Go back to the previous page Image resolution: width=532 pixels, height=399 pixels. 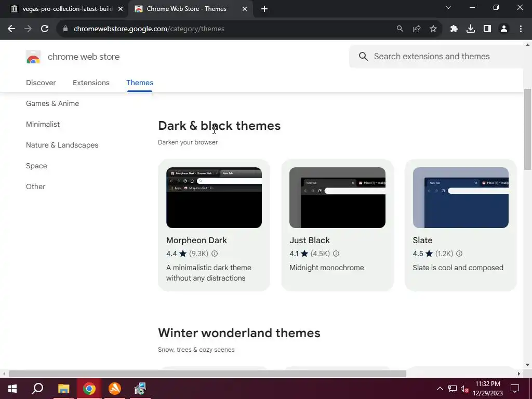pyautogui.click(x=11, y=29)
